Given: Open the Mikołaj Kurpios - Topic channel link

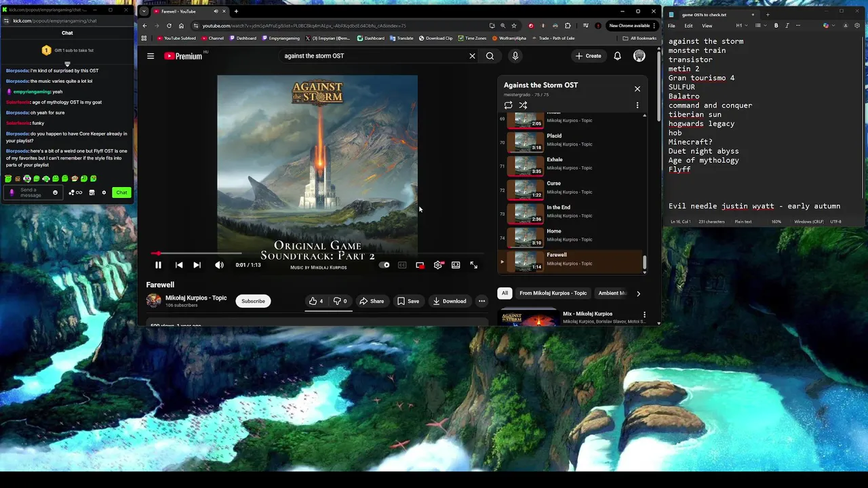Looking at the screenshot, I should (196, 298).
